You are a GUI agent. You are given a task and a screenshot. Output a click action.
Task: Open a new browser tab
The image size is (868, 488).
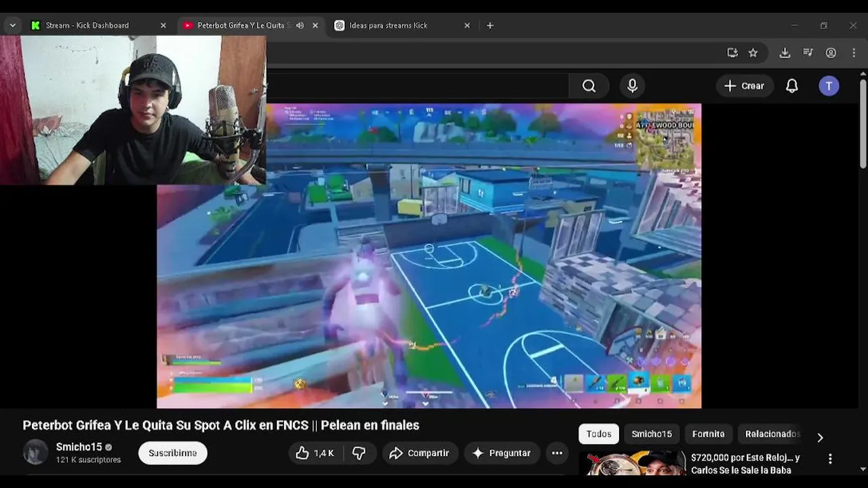click(x=490, y=25)
